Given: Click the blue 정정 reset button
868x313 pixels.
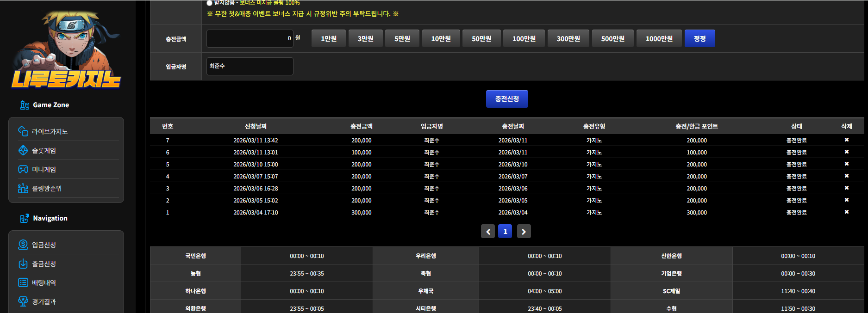Looking at the screenshot, I should pyautogui.click(x=699, y=38).
